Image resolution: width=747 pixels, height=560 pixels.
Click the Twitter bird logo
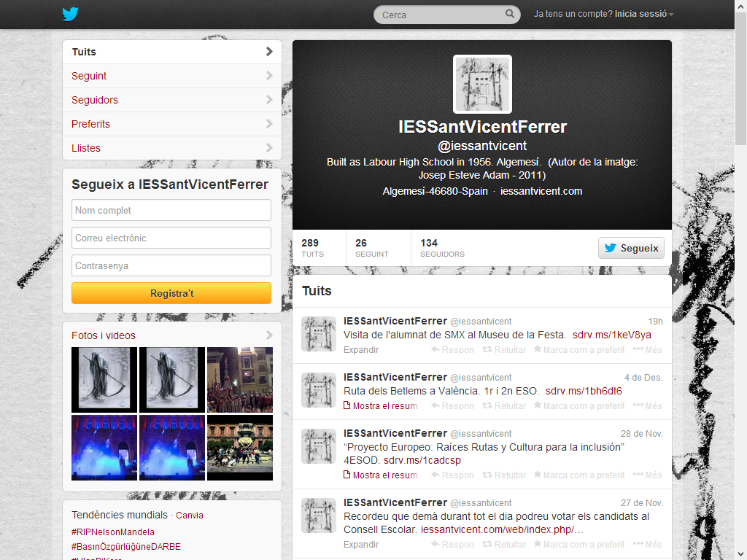(70, 14)
